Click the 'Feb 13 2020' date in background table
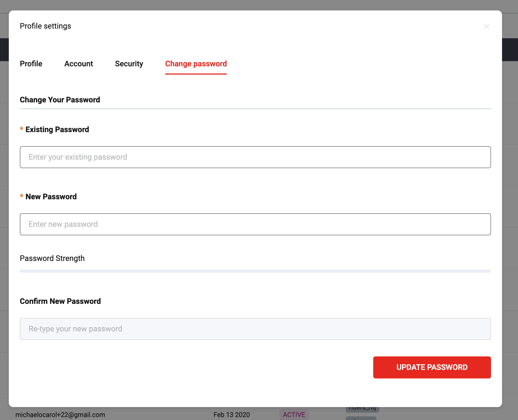Image resolution: width=518 pixels, height=420 pixels. (232, 414)
